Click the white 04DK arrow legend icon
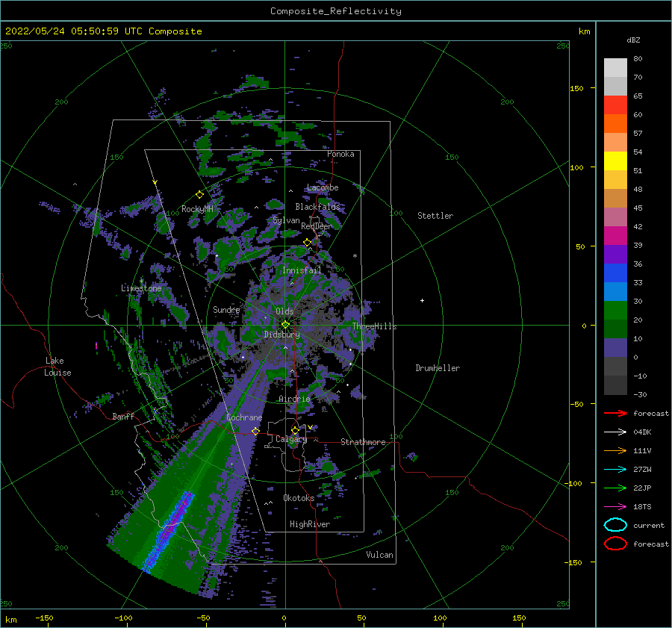This screenshot has width=672, height=628. pyautogui.click(x=615, y=432)
